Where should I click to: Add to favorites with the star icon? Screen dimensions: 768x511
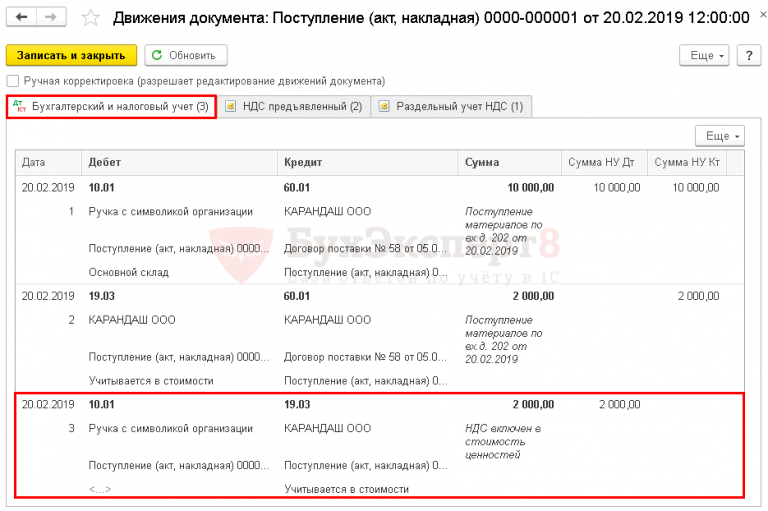click(x=91, y=18)
